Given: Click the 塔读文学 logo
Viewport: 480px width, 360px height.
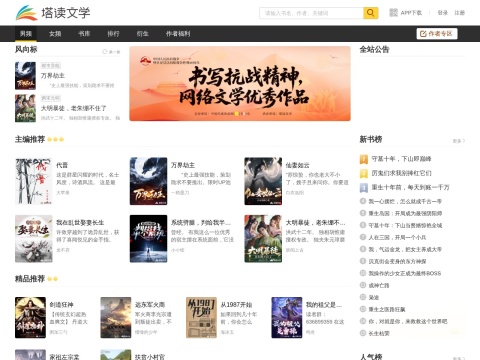Looking at the screenshot, I should (x=53, y=13).
